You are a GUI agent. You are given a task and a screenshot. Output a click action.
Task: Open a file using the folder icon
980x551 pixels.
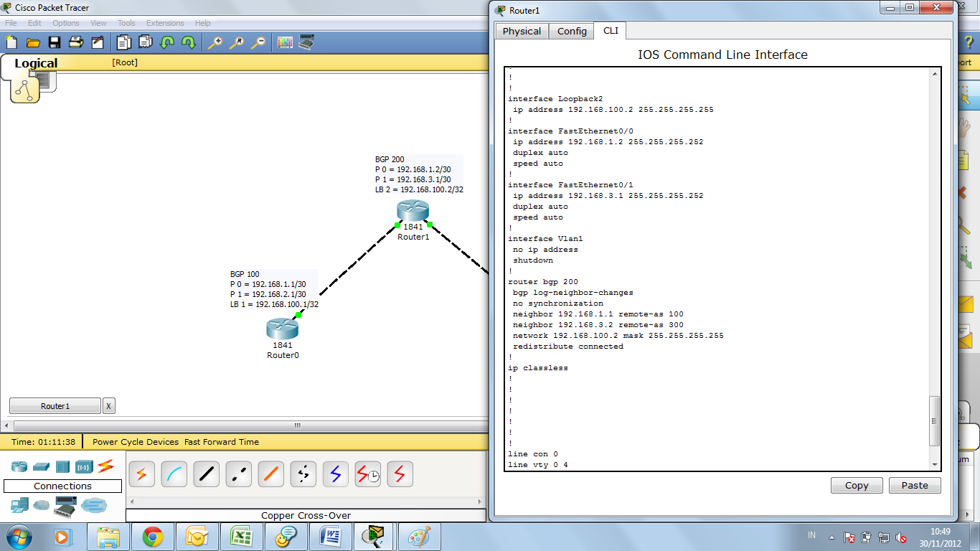click(x=33, y=42)
